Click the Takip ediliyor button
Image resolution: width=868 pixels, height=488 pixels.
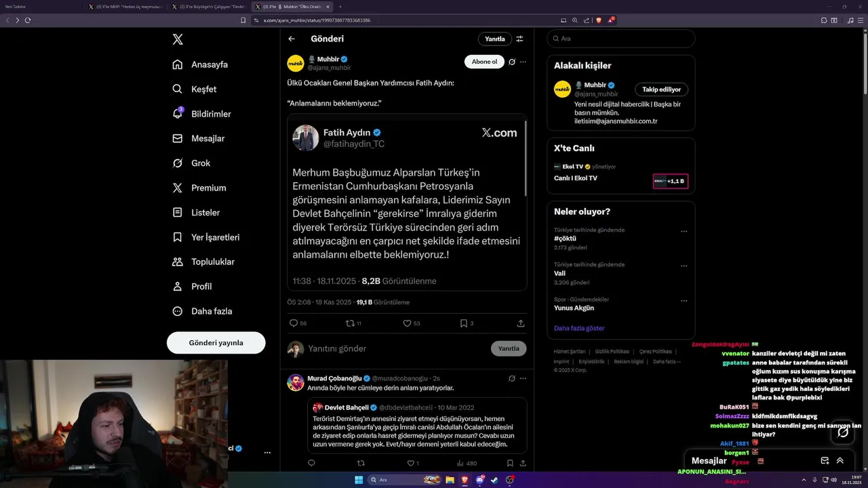(x=662, y=89)
